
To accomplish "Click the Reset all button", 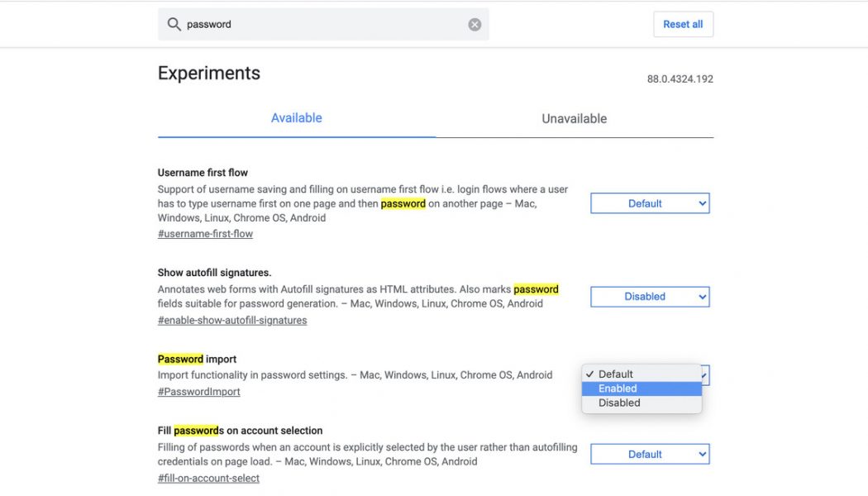I will point(683,24).
